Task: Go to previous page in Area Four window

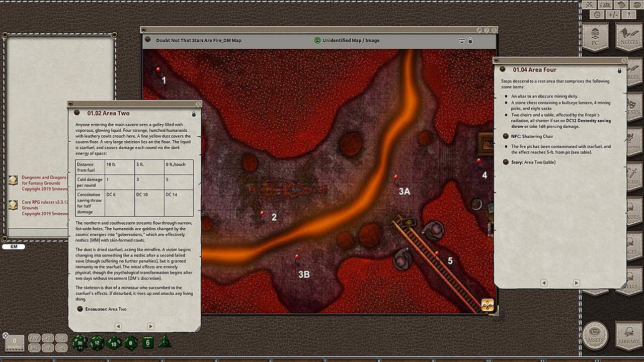Action: [x=544, y=283]
